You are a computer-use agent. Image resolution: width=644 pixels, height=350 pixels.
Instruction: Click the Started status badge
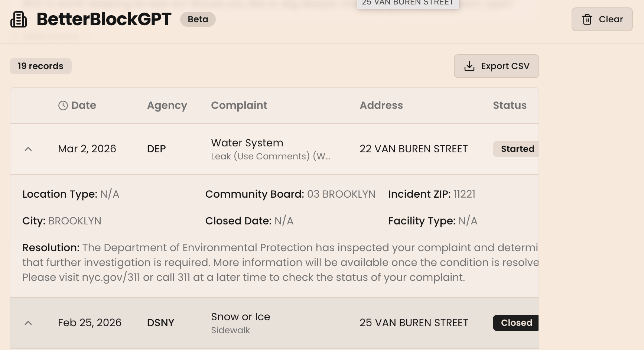point(517,149)
